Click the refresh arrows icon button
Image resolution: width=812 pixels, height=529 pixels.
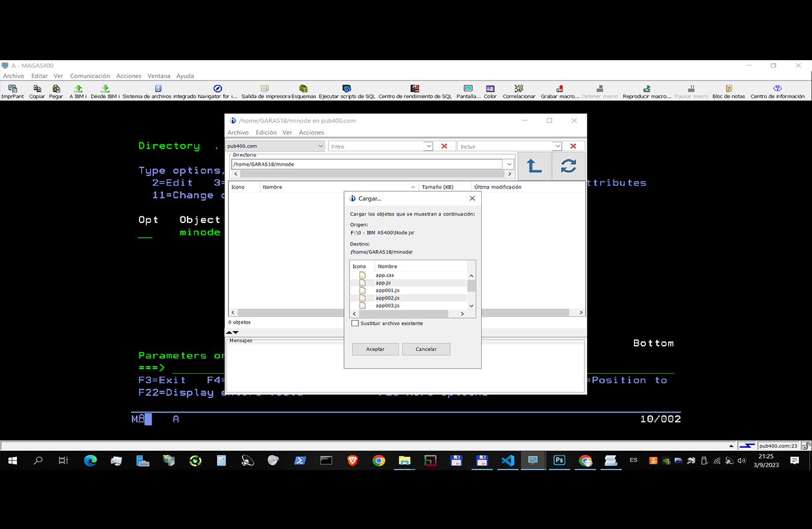568,166
